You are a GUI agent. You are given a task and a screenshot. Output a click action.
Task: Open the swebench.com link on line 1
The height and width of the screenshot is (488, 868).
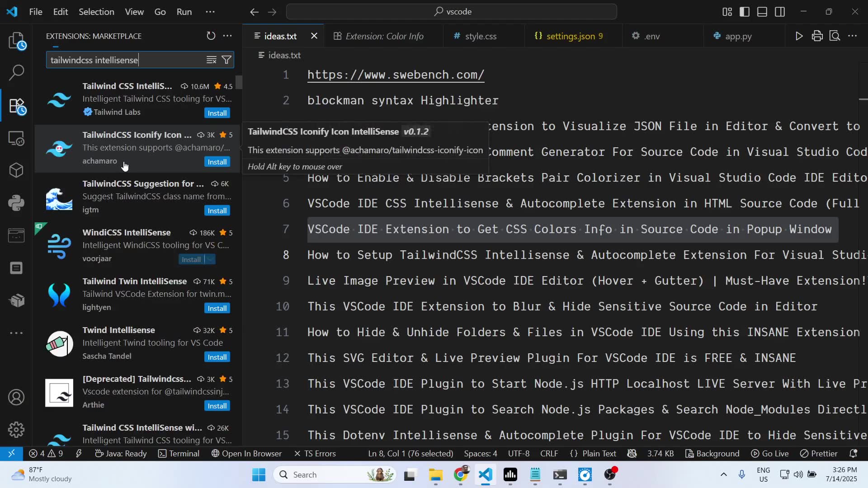tap(396, 75)
